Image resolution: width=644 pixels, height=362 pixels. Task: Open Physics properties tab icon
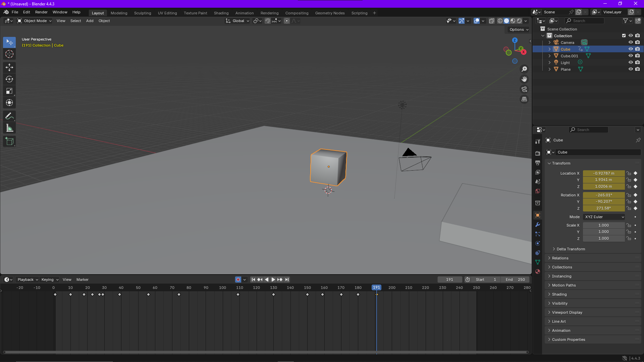(538, 243)
